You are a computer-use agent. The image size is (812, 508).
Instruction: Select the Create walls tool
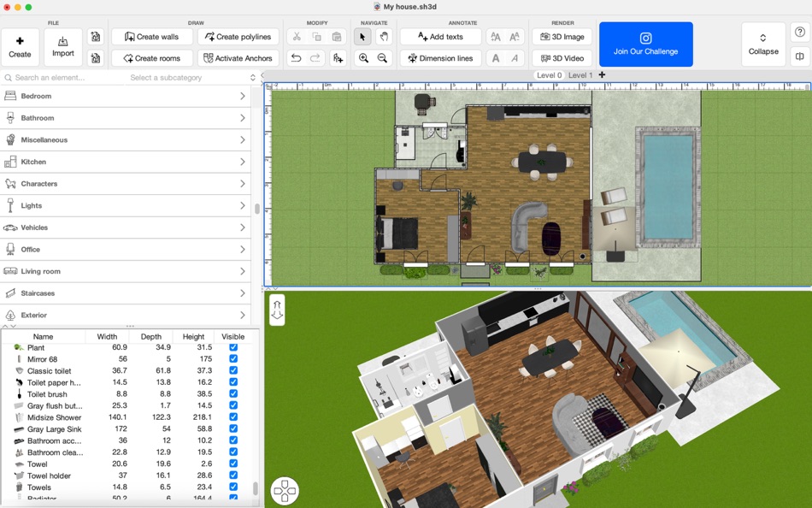click(x=151, y=37)
